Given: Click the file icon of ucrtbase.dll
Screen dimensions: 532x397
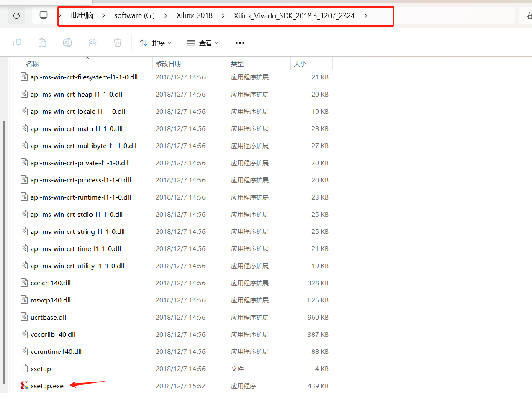Looking at the screenshot, I should [24, 317].
